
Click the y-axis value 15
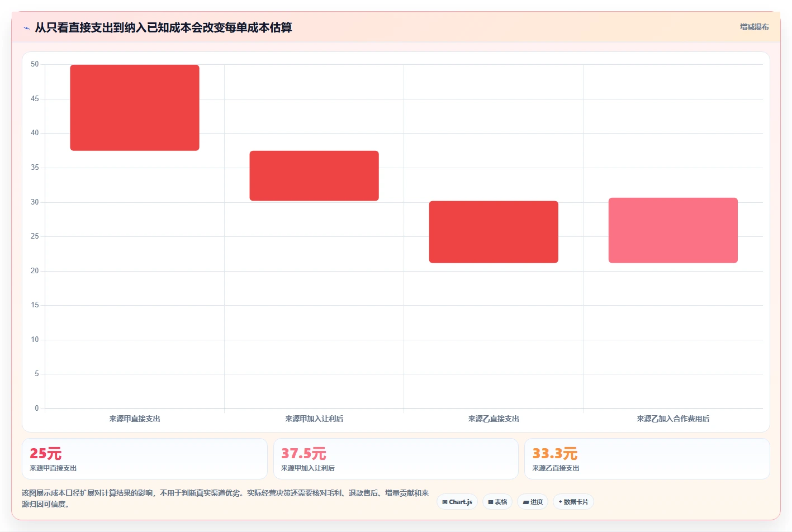35,305
